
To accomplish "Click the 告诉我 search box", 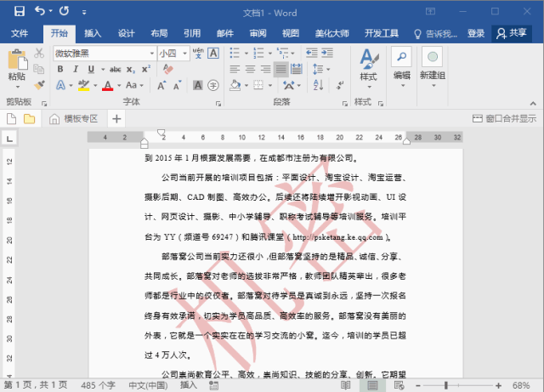I will click(x=436, y=34).
